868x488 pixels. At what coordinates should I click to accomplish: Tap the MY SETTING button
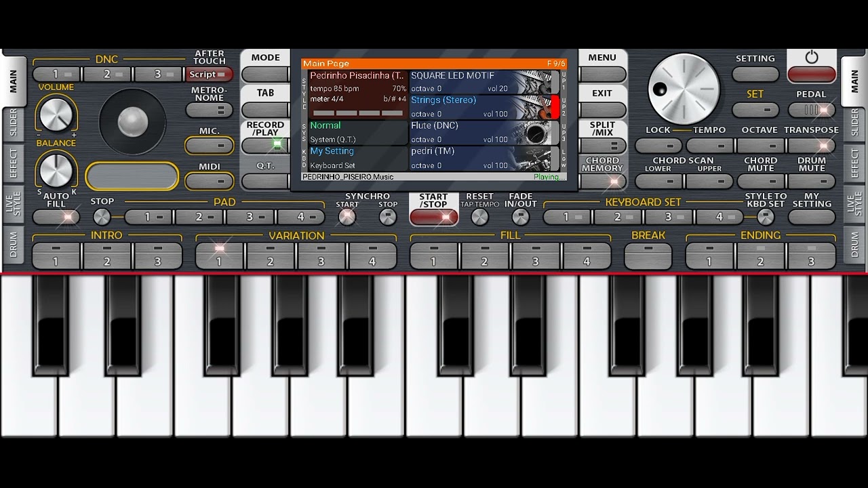812,217
